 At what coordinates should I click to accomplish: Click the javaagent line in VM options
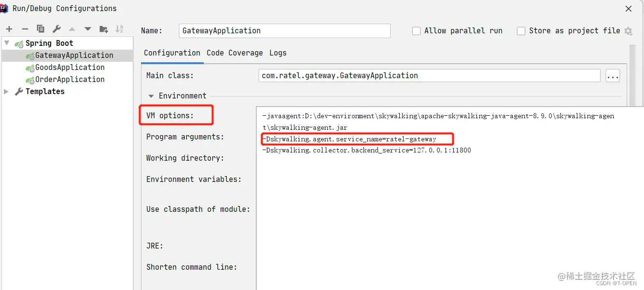click(x=438, y=122)
